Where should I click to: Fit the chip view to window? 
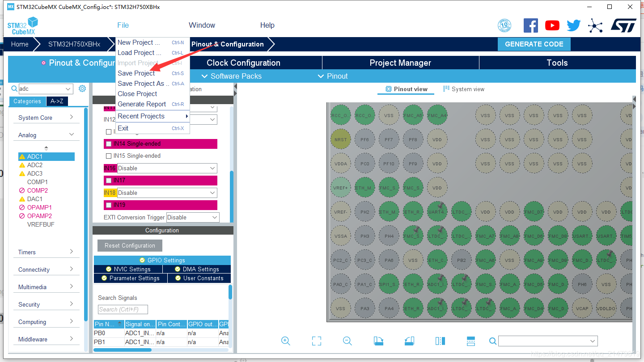(x=317, y=341)
